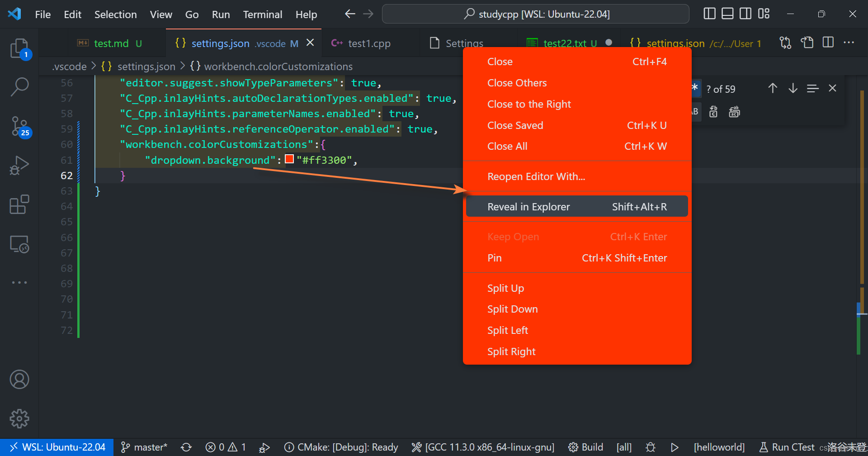This screenshot has height=456, width=868.
Task: Open the editor More Actions ellipsis
Action: 849,43
